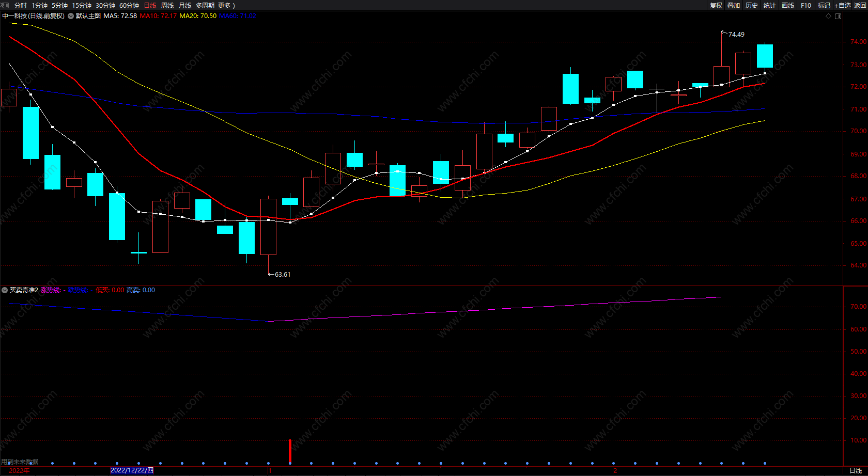Select the 15分钟 period tab

(x=82, y=5)
